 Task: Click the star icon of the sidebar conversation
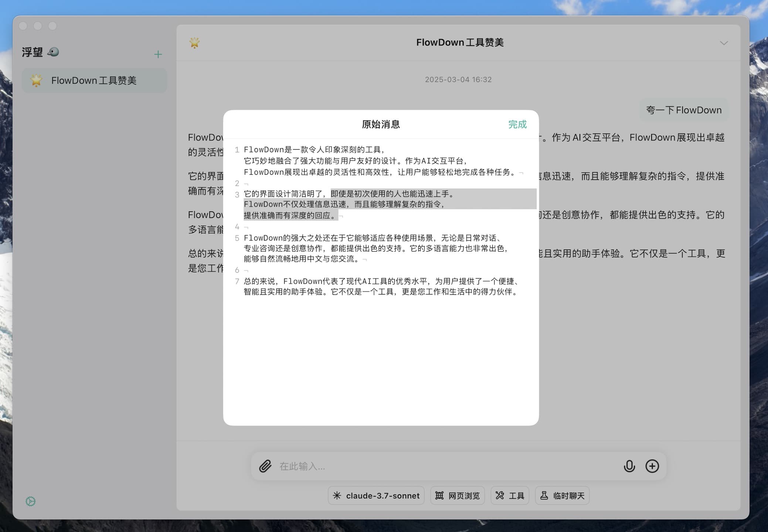(36, 81)
